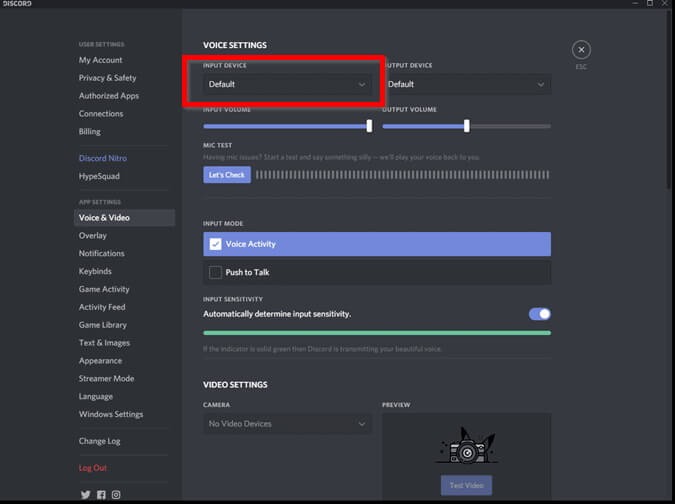Open HypeSquad section

(99, 176)
